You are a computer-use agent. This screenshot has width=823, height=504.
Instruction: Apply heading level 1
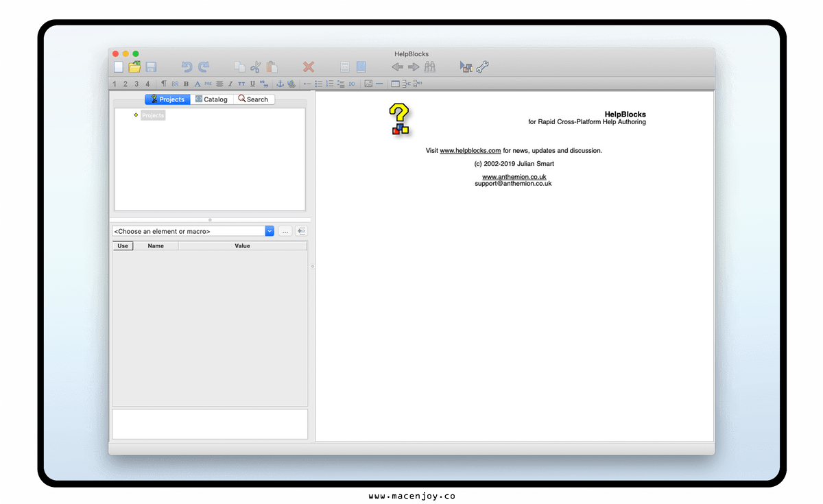pos(115,84)
